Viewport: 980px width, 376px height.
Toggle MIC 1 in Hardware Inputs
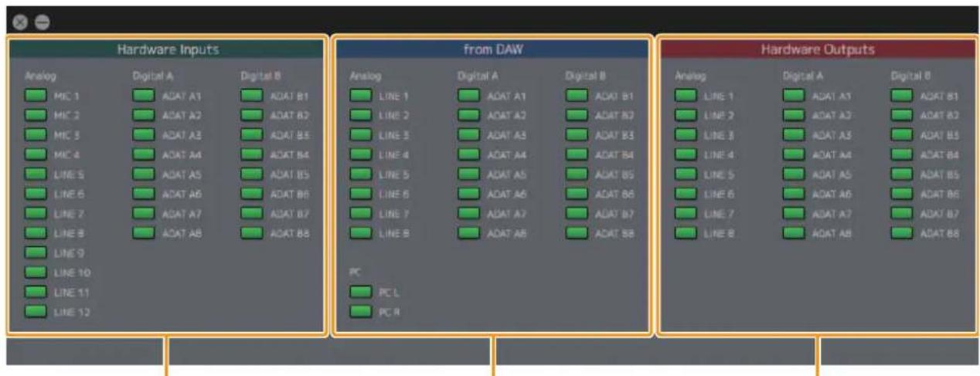click(36, 97)
